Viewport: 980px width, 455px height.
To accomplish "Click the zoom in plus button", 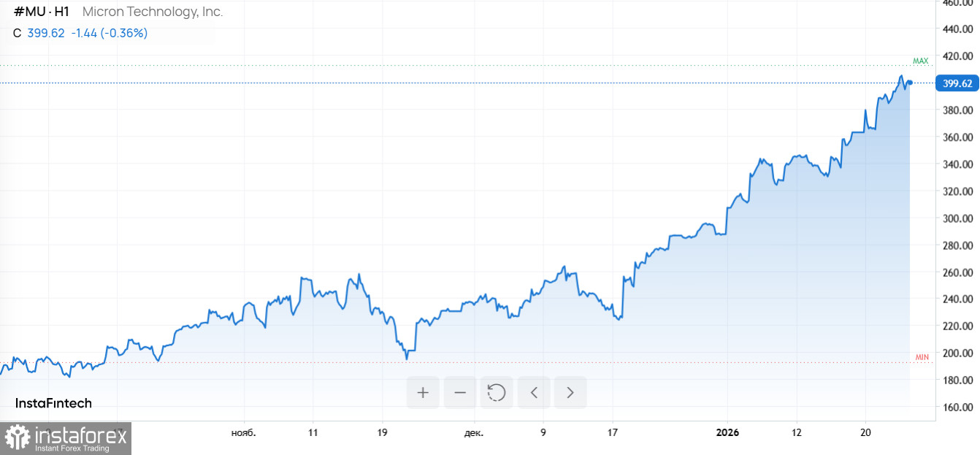I will tap(423, 393).
